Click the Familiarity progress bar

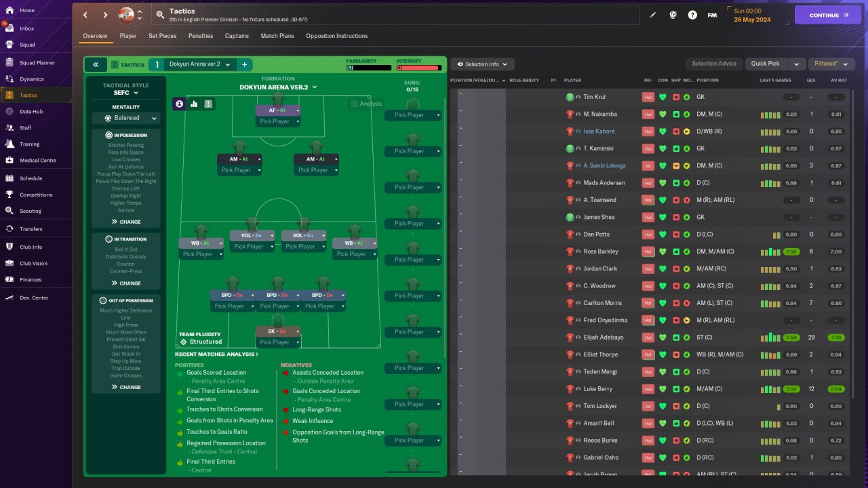coord(368,68)
